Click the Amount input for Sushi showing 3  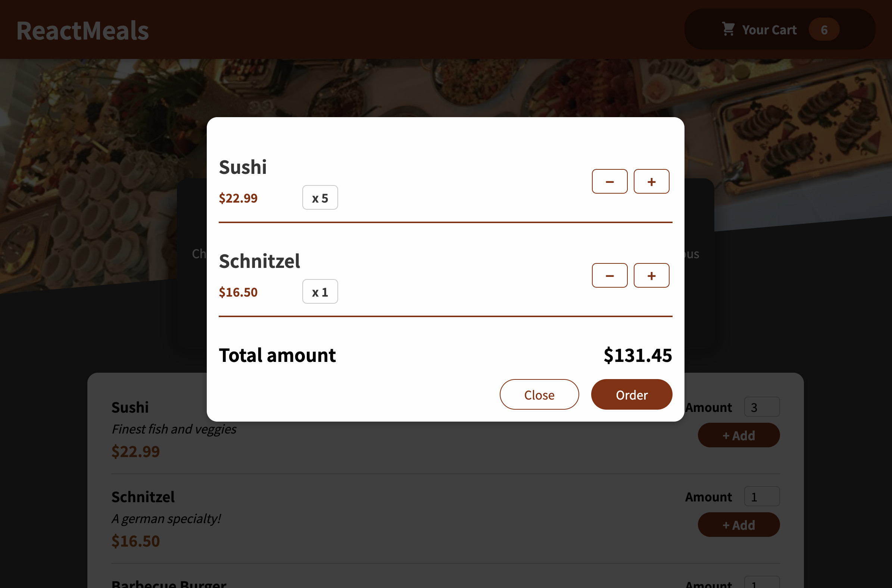coord(762,407)
